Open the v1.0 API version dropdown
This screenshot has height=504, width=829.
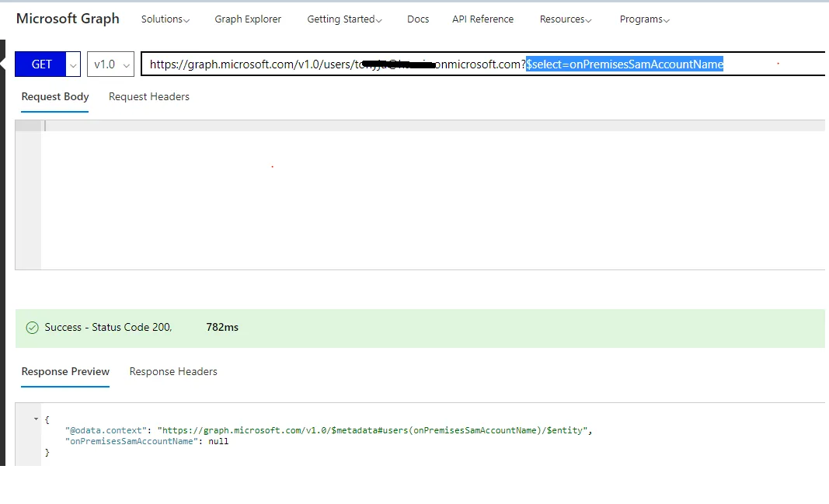pos(110,64)
